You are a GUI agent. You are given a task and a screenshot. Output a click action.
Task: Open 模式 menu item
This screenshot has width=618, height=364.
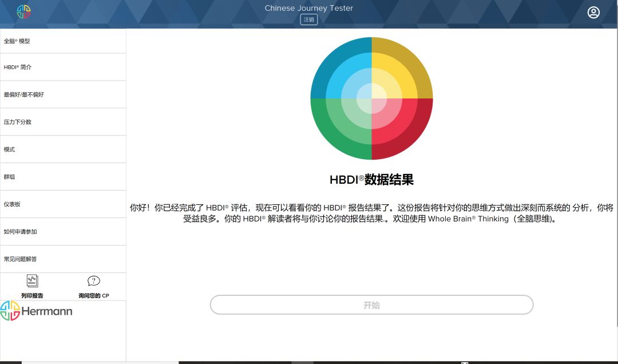point(63,149)
